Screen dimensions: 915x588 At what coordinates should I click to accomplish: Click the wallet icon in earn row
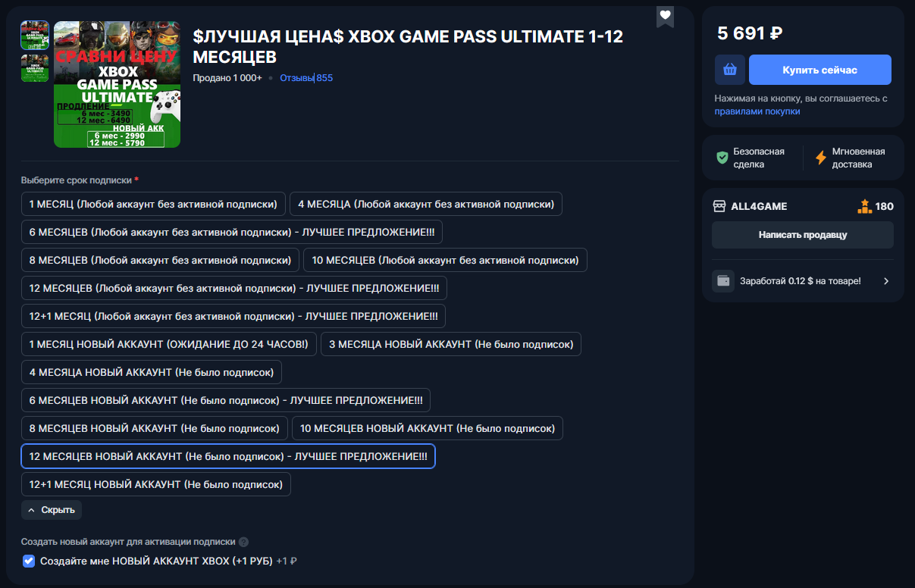point(723,281)
